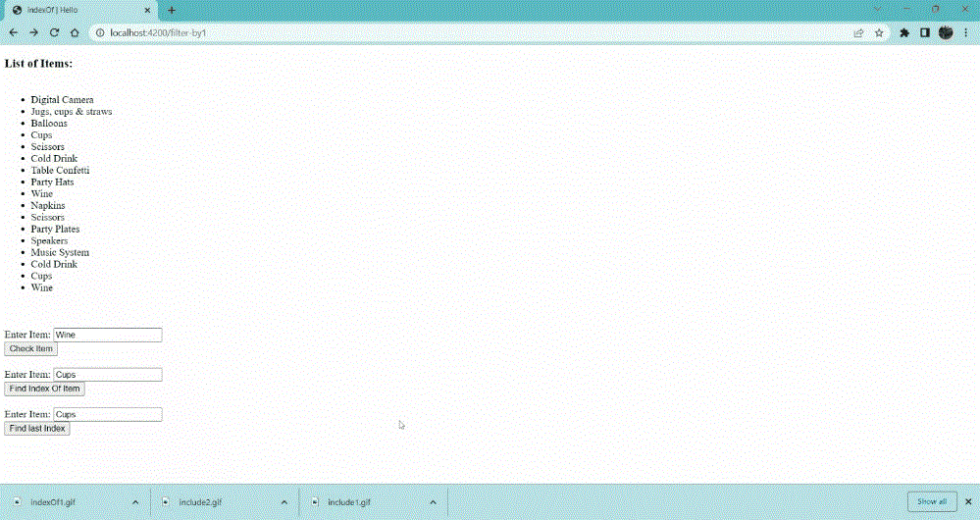The height and width of the screenshot is (520, 980).
Task: Reload the current page
Action: click(54, 32)
